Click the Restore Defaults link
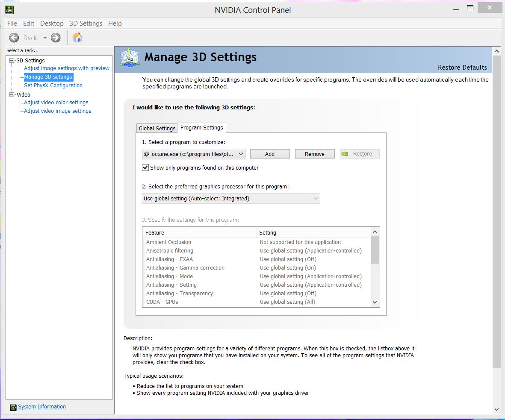The height and width of the screenshot is (420, 505). tap(462, 67)
